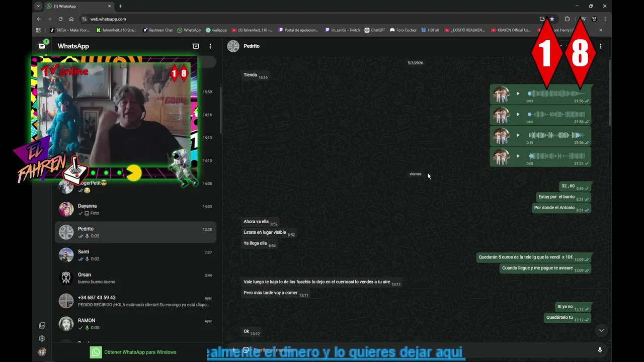Image resolution: width=644 pixels, height=362 pixels.
Task: Open Santi's profile picture
Action: [x=66, y=255]
